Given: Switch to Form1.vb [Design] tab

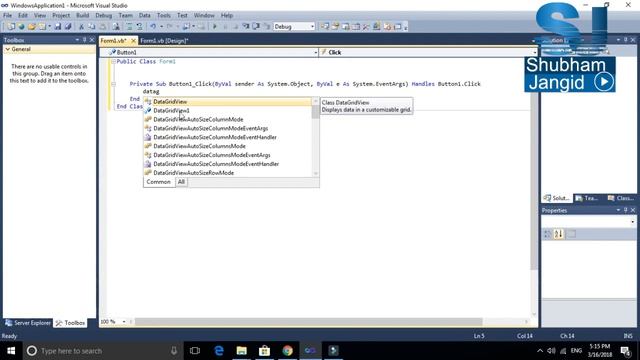Looking at the screenshot, I should pyautogui.click(x=164, y=41).
